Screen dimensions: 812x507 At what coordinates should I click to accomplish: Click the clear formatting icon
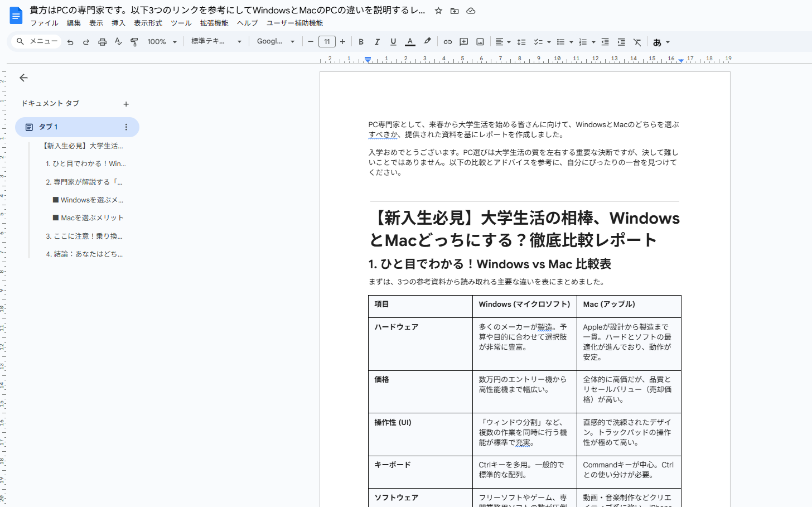(x=637, y=42)
